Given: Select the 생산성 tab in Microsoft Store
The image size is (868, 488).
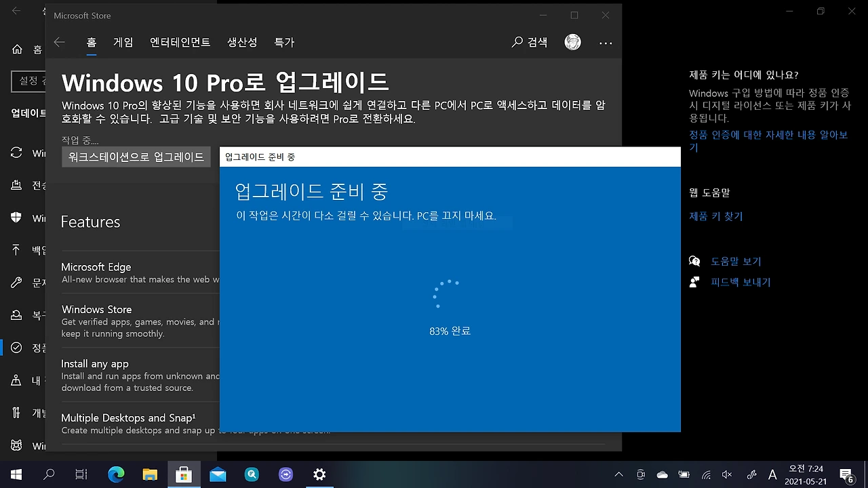Looking at the screenshot, I should [242, 42].
